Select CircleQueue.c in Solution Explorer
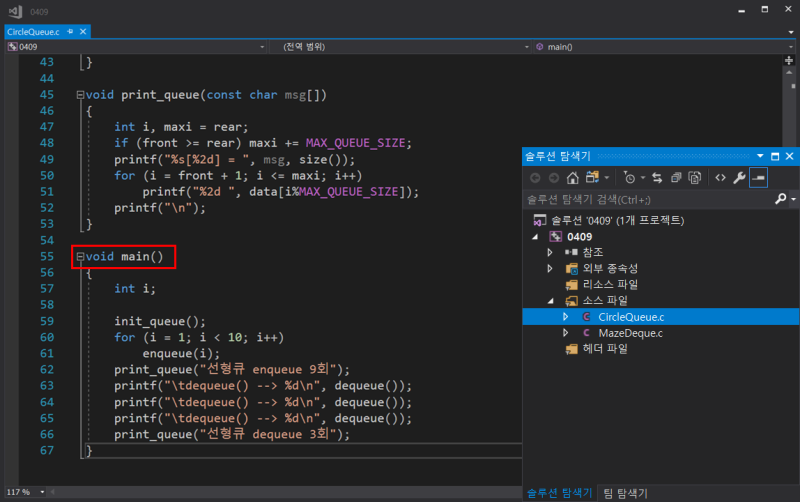Screen dimensions: 800x502 click(x=631, y=317)
